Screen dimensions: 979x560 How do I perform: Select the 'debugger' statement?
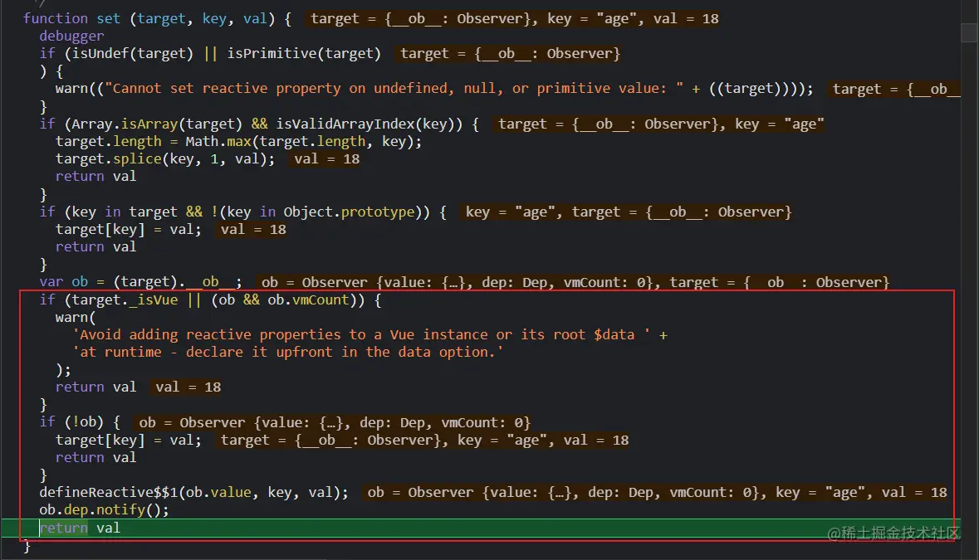pyautogui.click(x=71, y=37)
